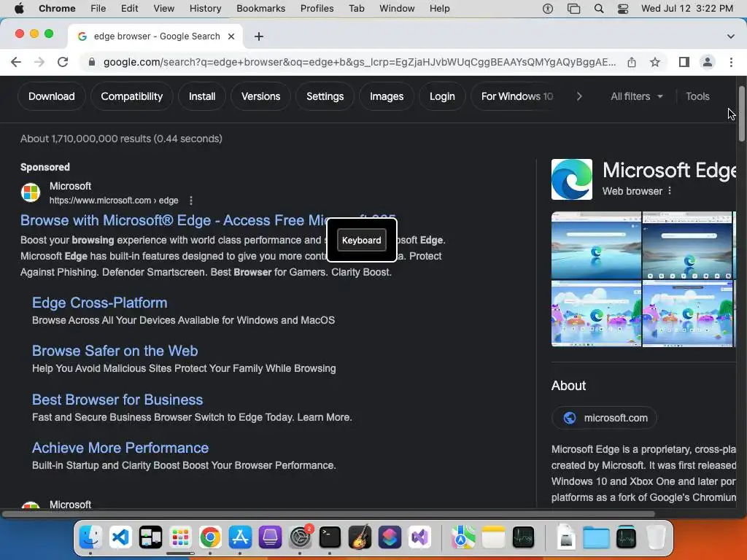Click the vertical page scrollbar
Image resolution: width=747 pixels, height=560 pixels.
(x=742, y=113)
